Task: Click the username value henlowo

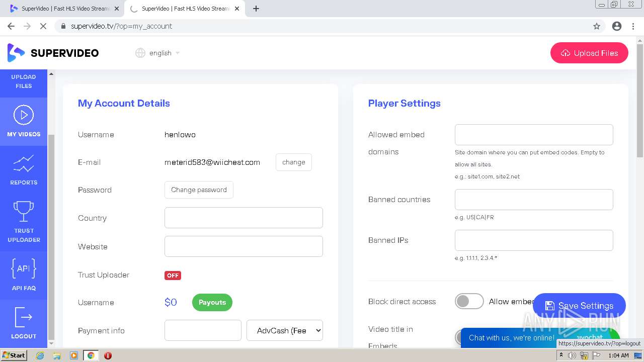Action: point(180,135)
